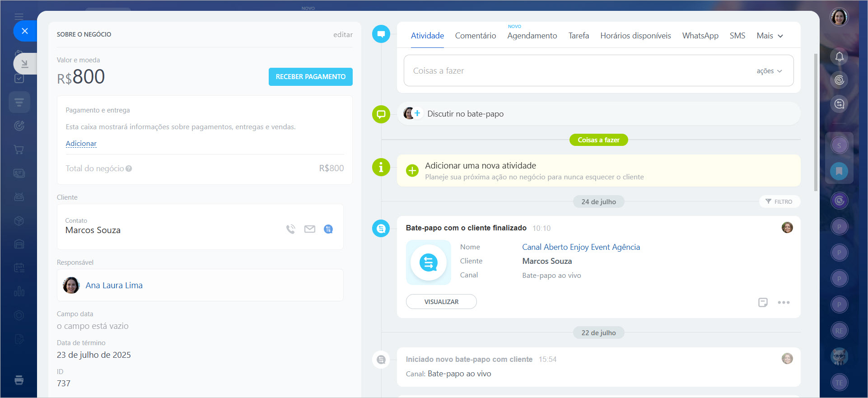This screenshot has height=398, width=868.
Task: Call Marcos Souza via phone icon
Action: [x=291, y=229]
